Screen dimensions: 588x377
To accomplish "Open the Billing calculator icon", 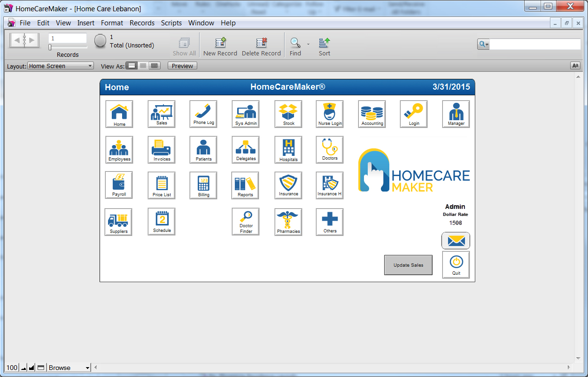I will 203,185.
